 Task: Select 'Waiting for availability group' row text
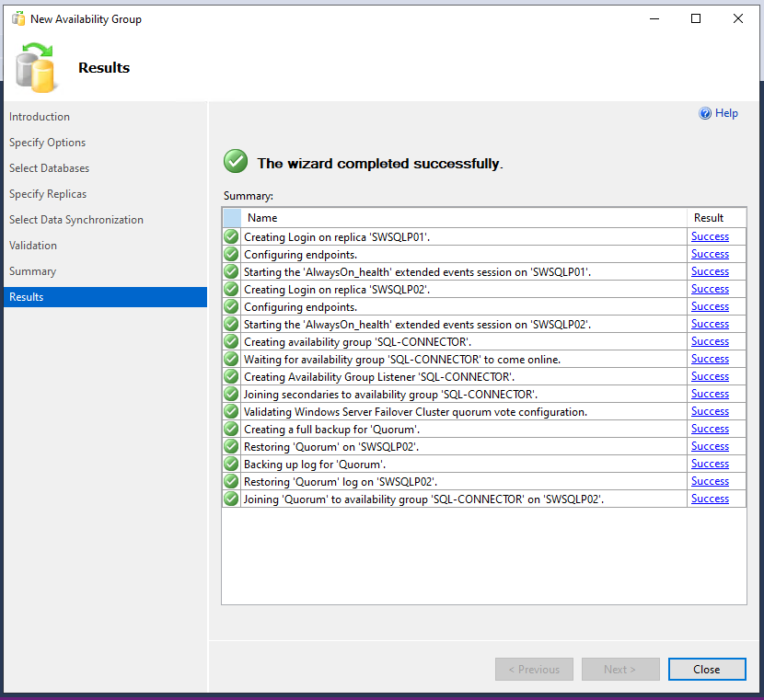tap(402, 360)
